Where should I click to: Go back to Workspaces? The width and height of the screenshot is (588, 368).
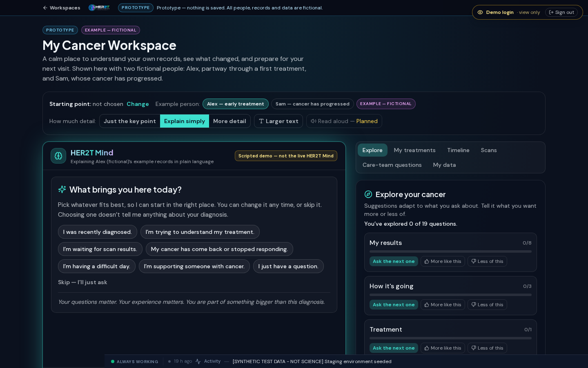click(x=61, y=8)
